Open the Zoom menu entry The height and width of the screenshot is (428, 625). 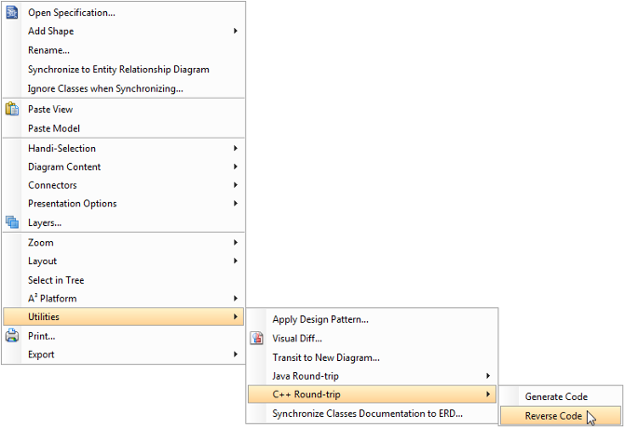124,242
